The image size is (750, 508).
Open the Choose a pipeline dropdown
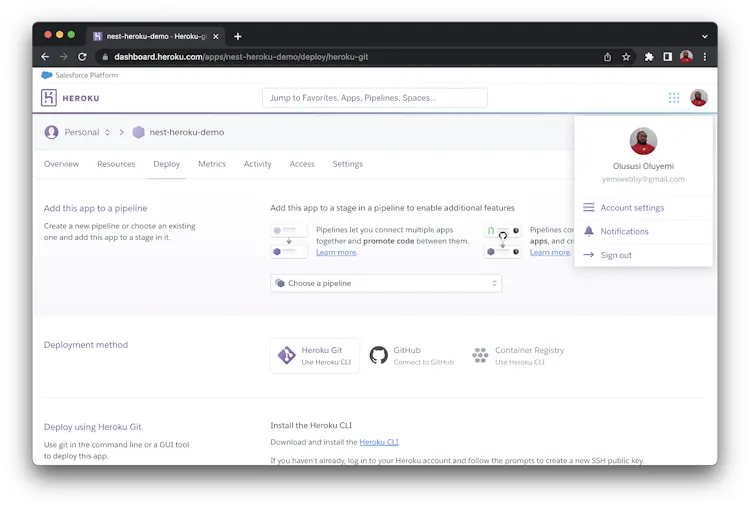click(386, 283)
